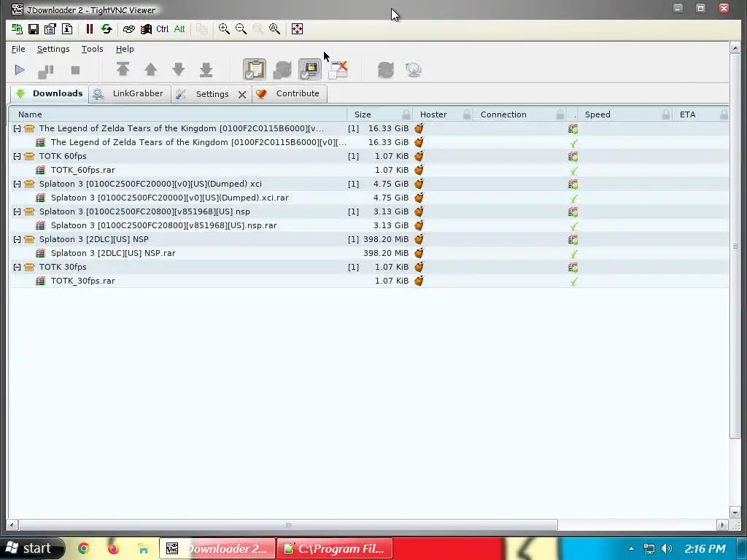Open the Settings menu
The height and width of the screenshot is (560, 747).
coord(53,49)
